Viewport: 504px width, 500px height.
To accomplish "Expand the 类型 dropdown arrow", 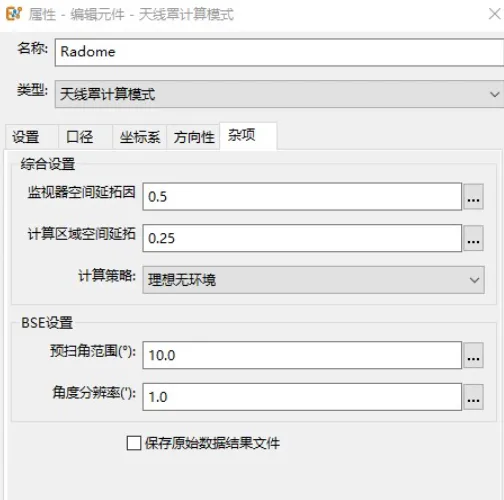I will (495, 94).
